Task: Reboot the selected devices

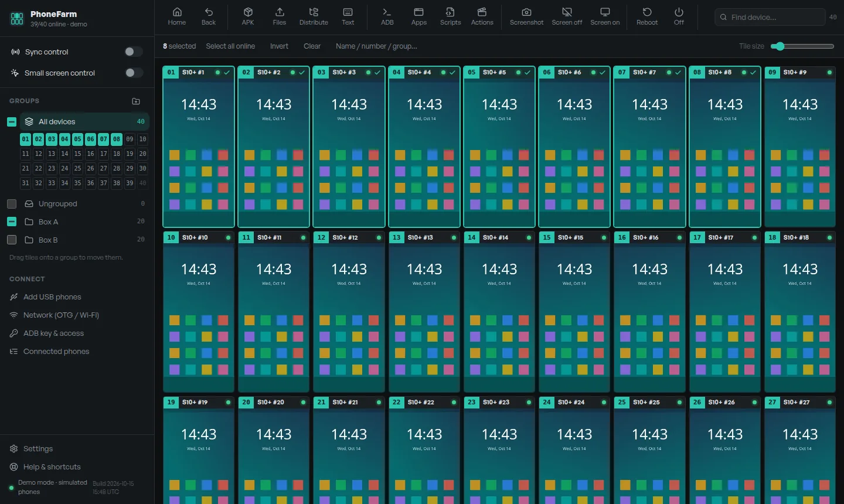Action: pos(647,17)
